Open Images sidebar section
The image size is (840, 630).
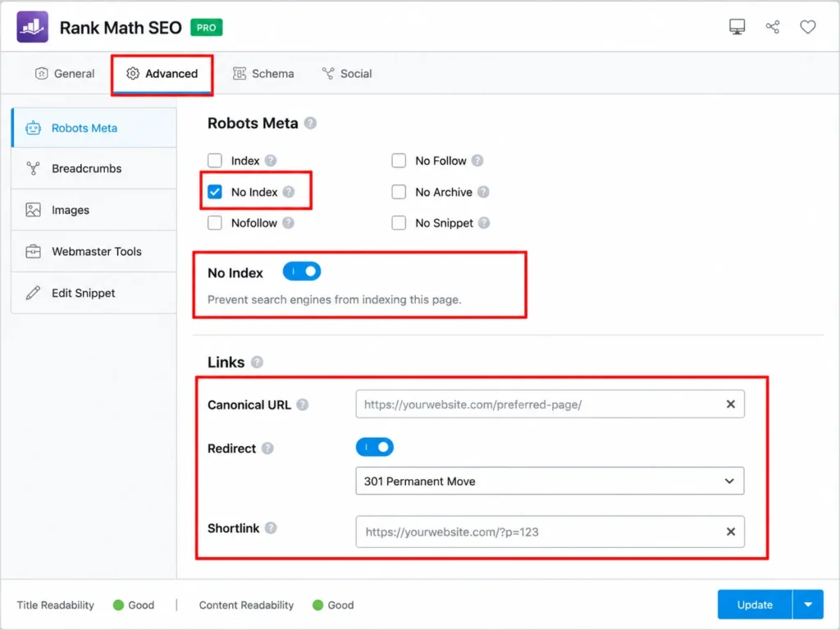(x=94, y=210)
